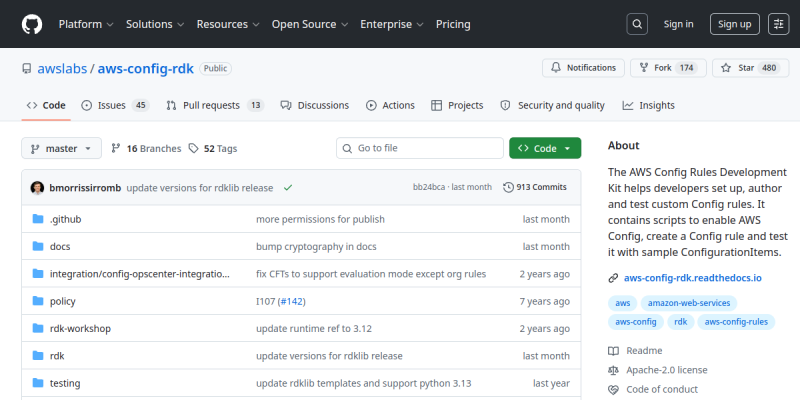Screen dimensions: 800x400
Task: Open the Projects tab
Action: (457, 105)
